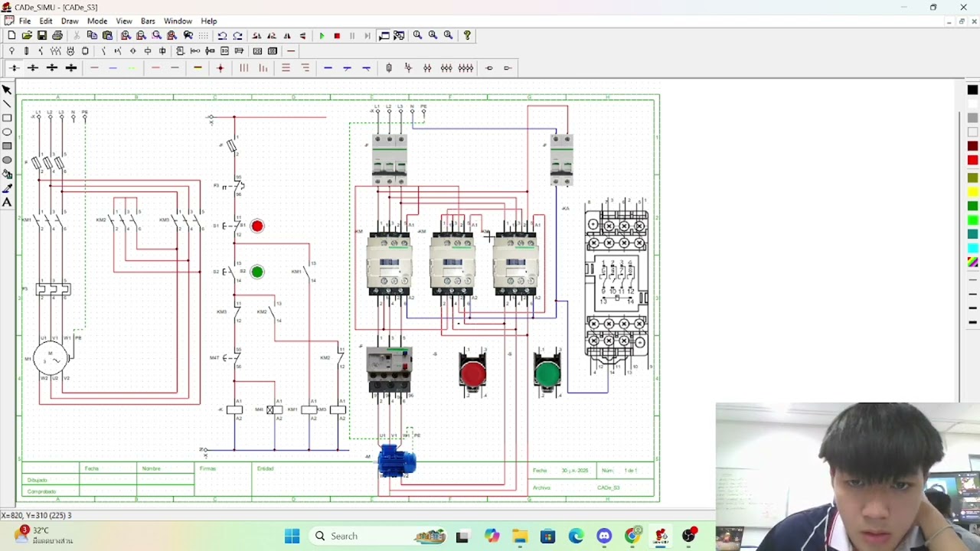Open the Bars menu
The image size is (980, 551).
(x=148, y=21)
